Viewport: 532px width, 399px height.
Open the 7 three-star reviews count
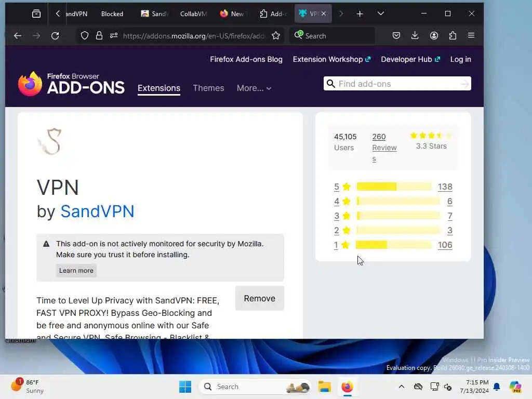[450, 216]
